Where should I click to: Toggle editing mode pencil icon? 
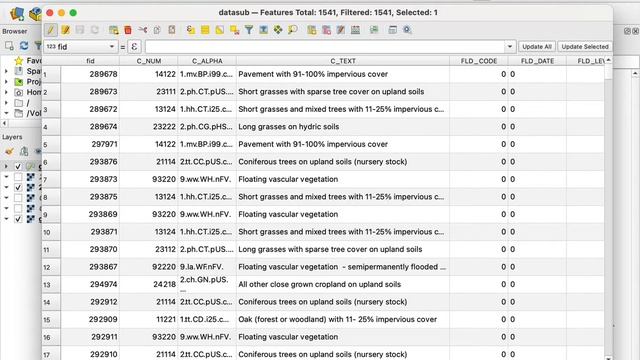point(51,30)
